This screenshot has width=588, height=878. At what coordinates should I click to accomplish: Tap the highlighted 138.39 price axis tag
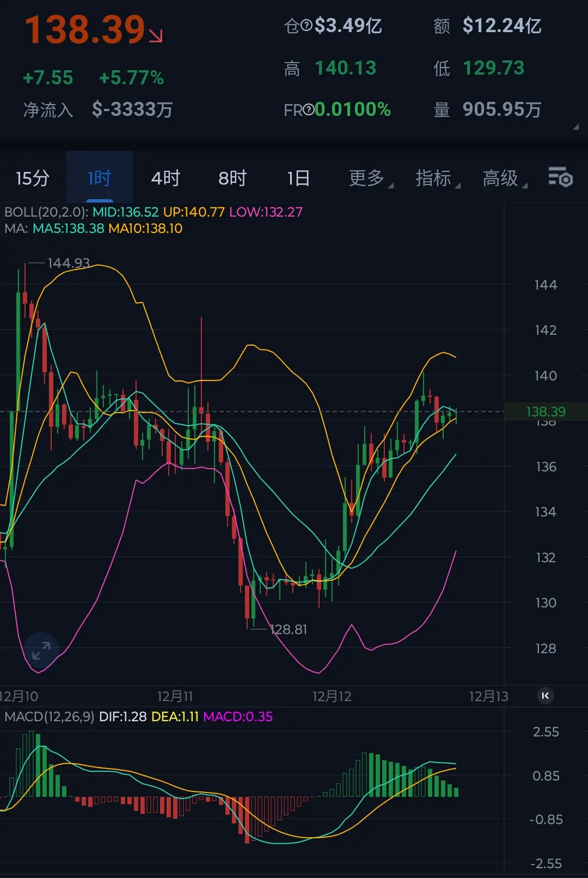(546, 412)
